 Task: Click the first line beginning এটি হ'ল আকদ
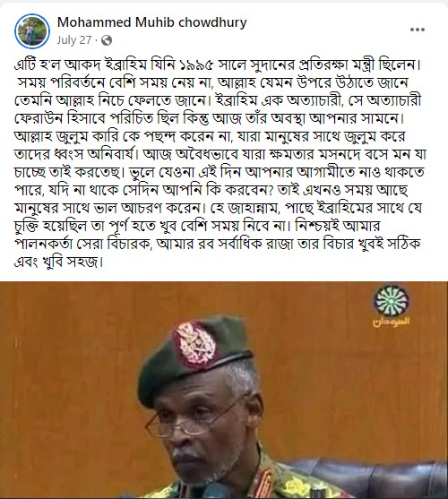click(218, 65)
